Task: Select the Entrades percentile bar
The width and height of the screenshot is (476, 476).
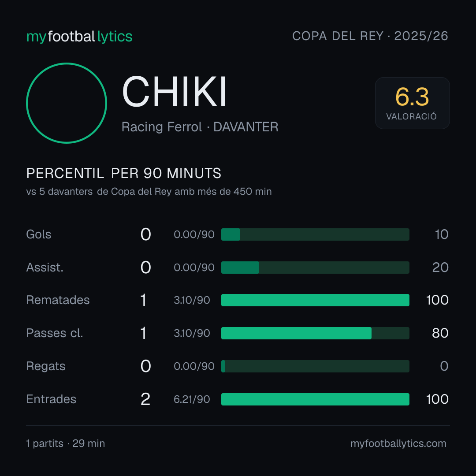Action: (x=315, y=399)
